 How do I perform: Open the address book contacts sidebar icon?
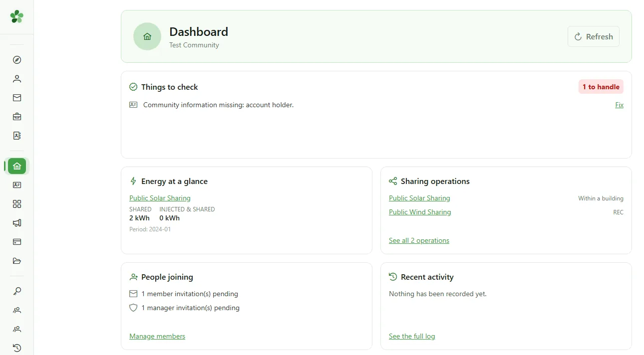point(17,136)
